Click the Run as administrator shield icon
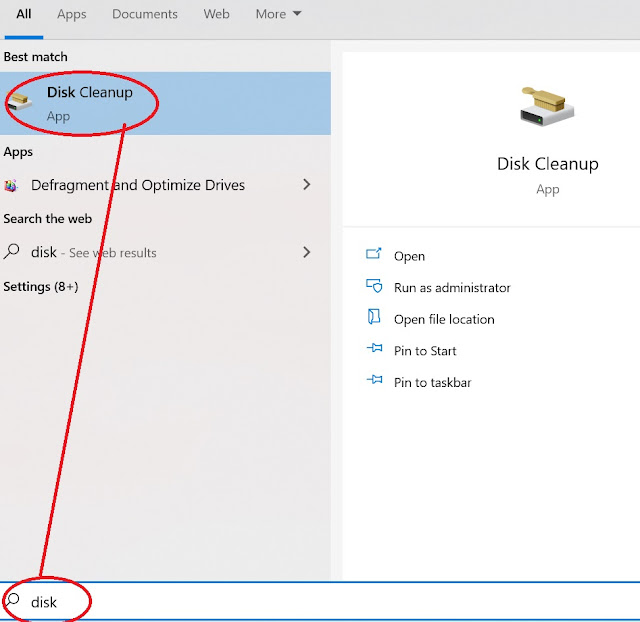Screen dimensions: 640x622 pos(374,286)
